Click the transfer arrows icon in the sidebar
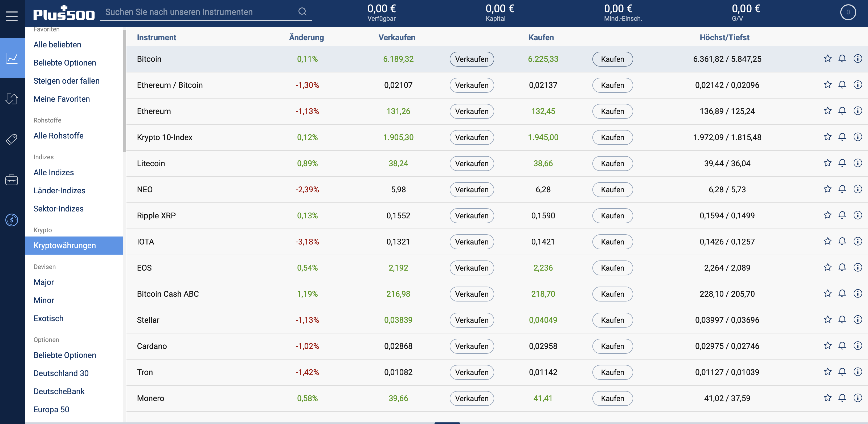Viewport: 868px width, 424px height. [12, 99]
